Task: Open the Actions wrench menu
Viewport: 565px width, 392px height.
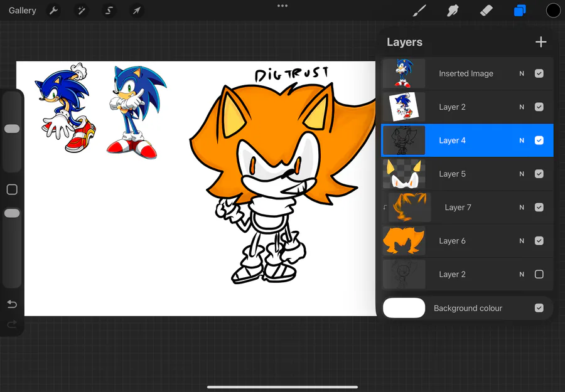Action: click(54, 11)
